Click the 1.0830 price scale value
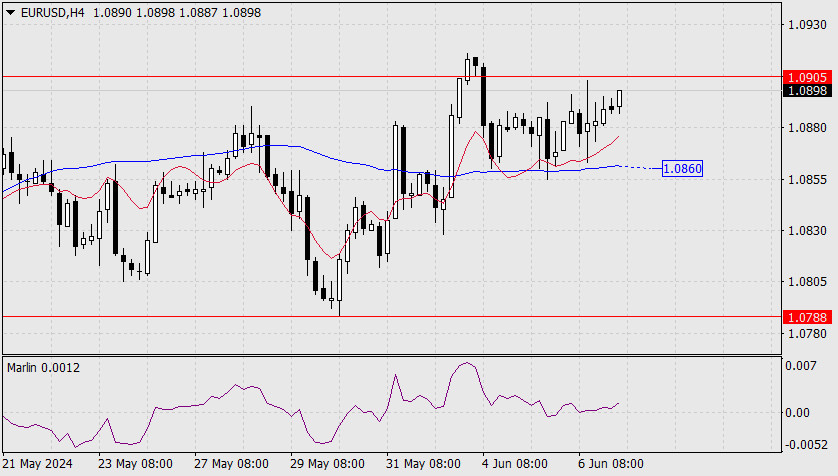 (x=807, y=231)
